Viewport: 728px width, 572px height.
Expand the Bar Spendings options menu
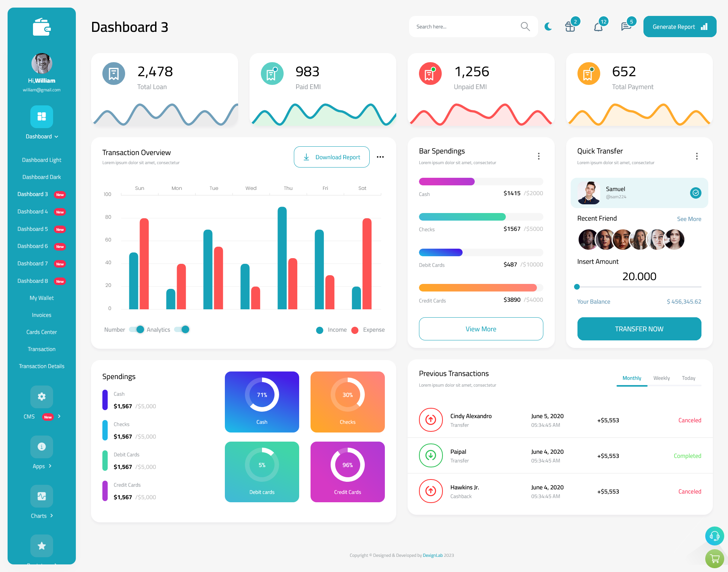point(539,155)
